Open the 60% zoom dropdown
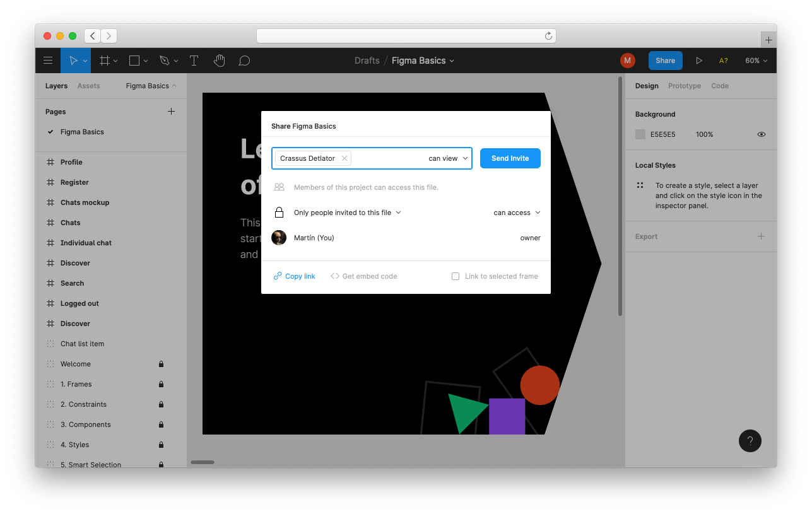The height and width of the screenshot is (514, 812). tap(756, 61)
